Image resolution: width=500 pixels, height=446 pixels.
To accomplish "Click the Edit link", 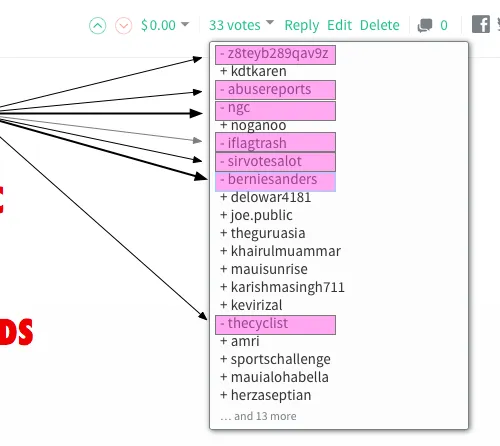I will point(339,25).
